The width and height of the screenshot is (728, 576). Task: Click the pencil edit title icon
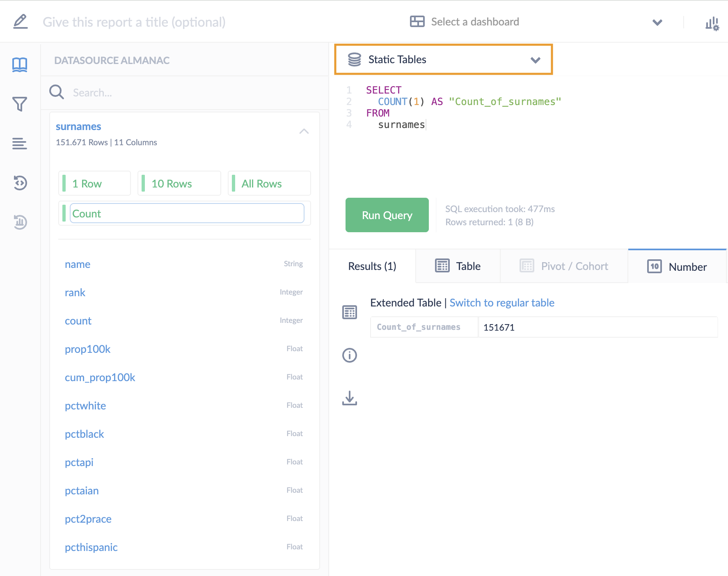(x=20, y=22)
